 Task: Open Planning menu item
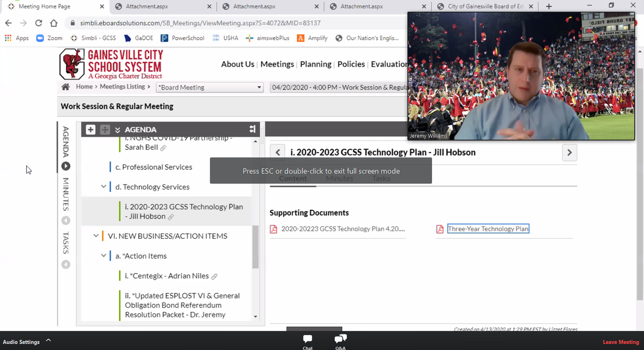tap(316, 64)
